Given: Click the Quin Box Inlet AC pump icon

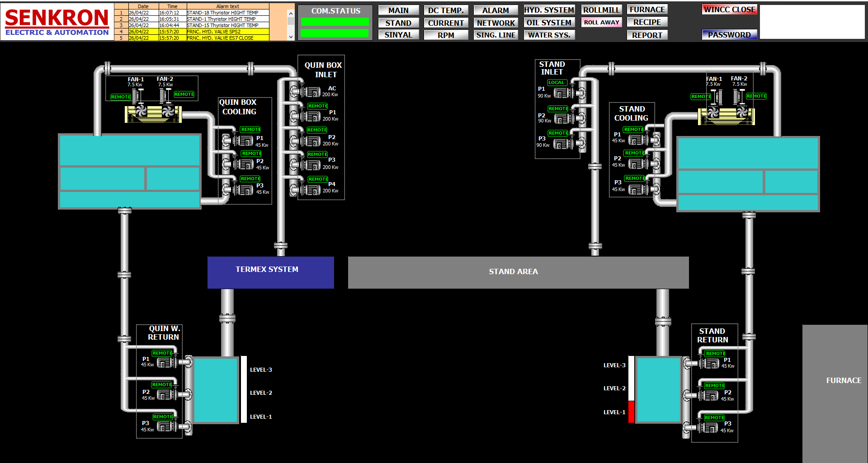Looking at the screenshot, I should click(x=311, y=92).
